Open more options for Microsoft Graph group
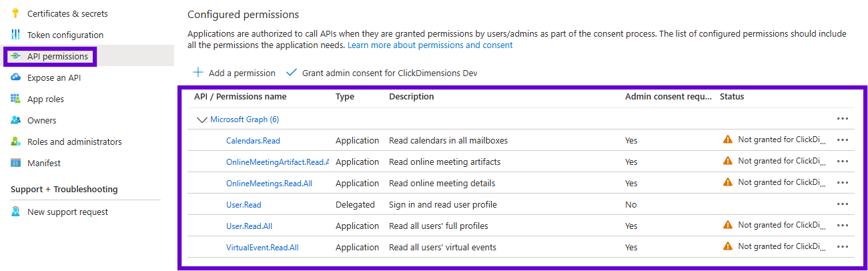The image size is (868, 271). click(x=843, y=119)
